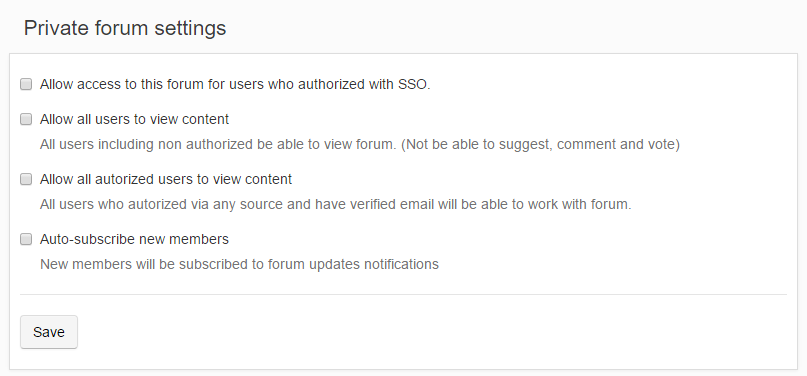Click empty panel space right of Save button
807x376 pixels.
[x=432, y=332]
